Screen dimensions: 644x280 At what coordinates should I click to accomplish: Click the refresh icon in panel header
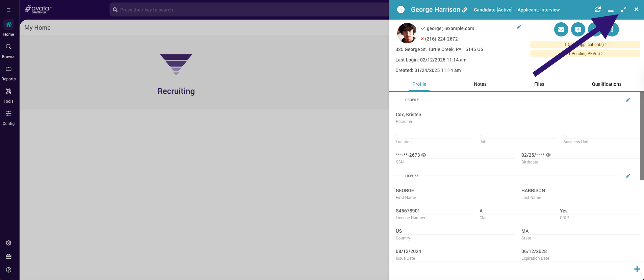point(598,9)
